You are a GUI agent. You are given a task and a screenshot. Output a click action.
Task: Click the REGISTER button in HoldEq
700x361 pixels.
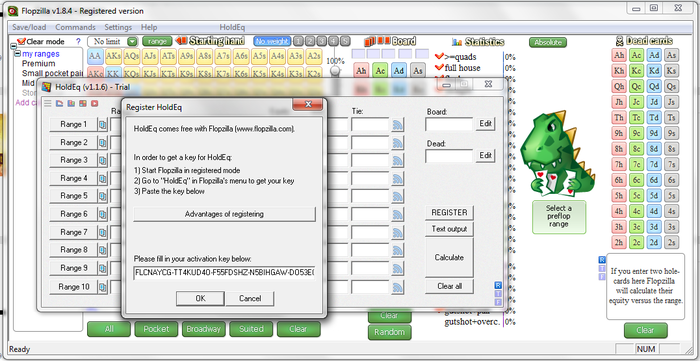pyautogui.click(x=449, y=213)
